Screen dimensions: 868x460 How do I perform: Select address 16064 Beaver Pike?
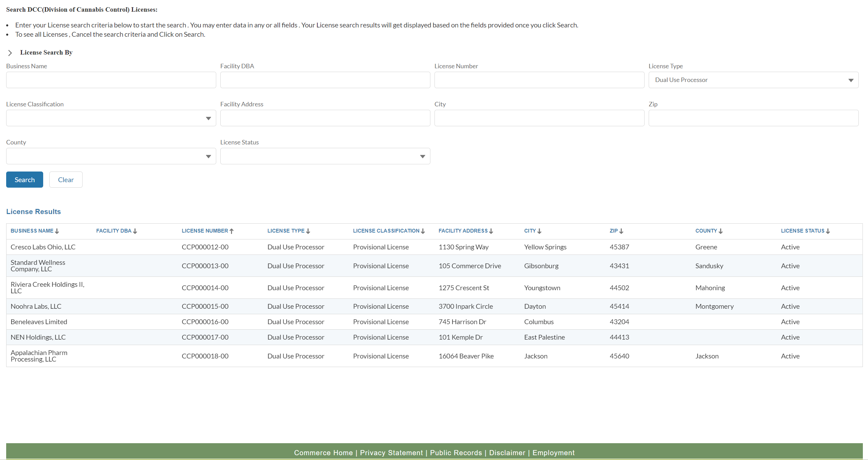[466, 356]
